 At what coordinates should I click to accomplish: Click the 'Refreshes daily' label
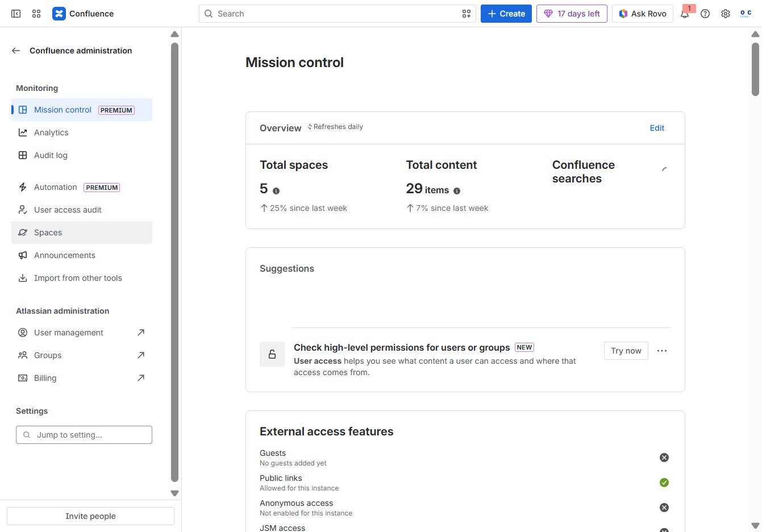click(x=338, y=127)
